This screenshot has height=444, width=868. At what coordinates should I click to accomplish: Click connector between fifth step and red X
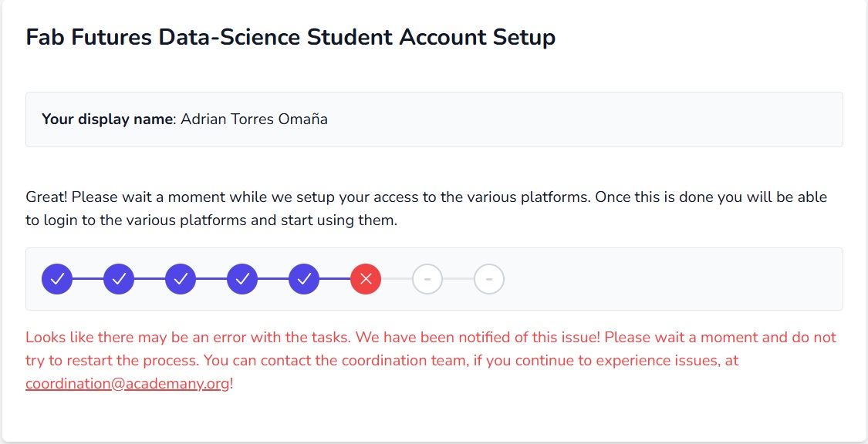(335, 279)
